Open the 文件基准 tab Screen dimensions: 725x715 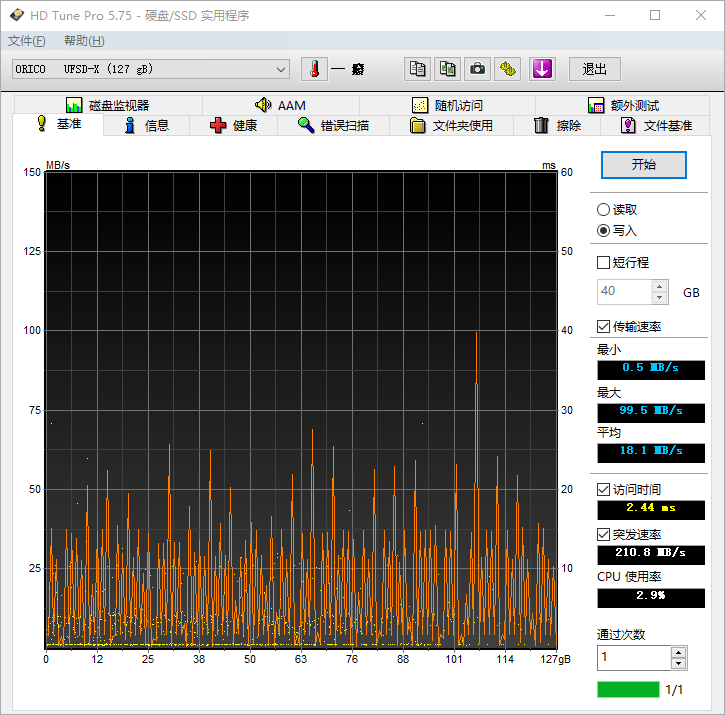point(656,125)
